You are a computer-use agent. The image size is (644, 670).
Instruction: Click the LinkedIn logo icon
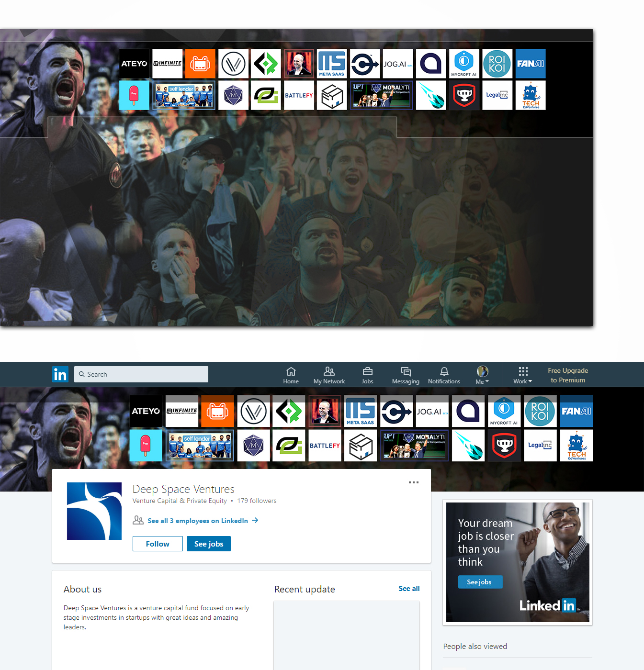(x=60, y=374)
